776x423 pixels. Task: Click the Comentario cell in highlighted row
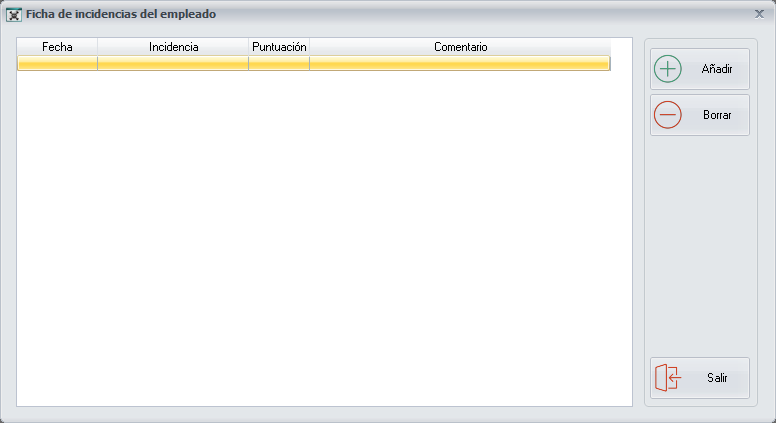[x=460, y=63]
